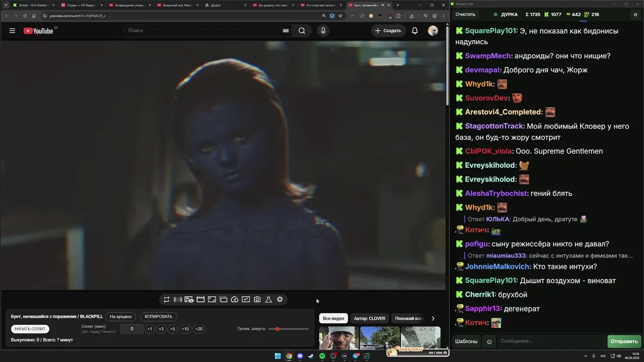The image size is (644, 362).
Task: Click the 'Отправить' send button in chat
Action: [x=624, y=342]
